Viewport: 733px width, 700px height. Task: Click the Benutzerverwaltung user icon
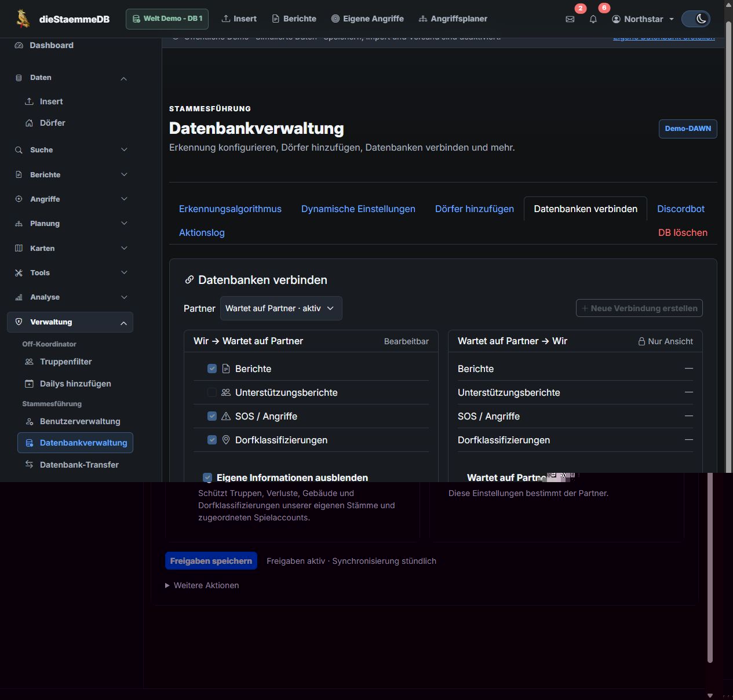click(29, 421)
